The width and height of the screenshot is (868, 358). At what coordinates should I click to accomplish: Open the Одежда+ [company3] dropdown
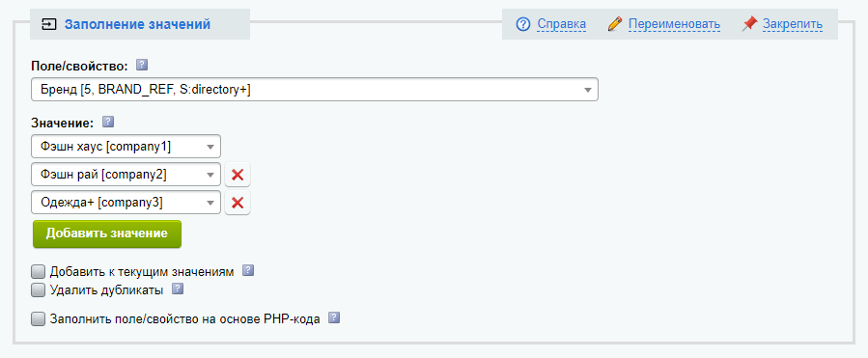126,203
